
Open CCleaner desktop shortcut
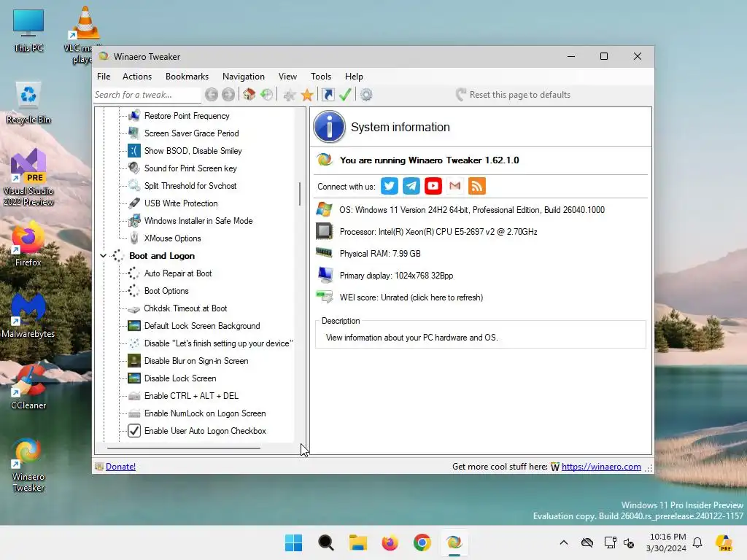coord(28,386)
